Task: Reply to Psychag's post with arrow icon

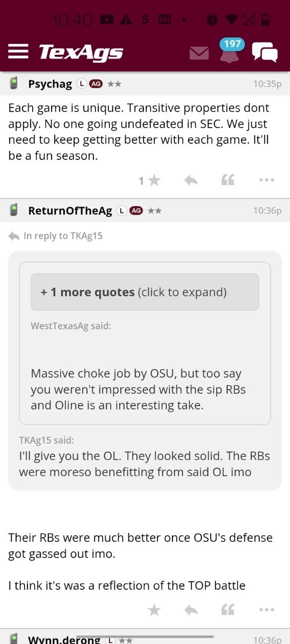Action: pyautogui.click(x=191, y=181)
